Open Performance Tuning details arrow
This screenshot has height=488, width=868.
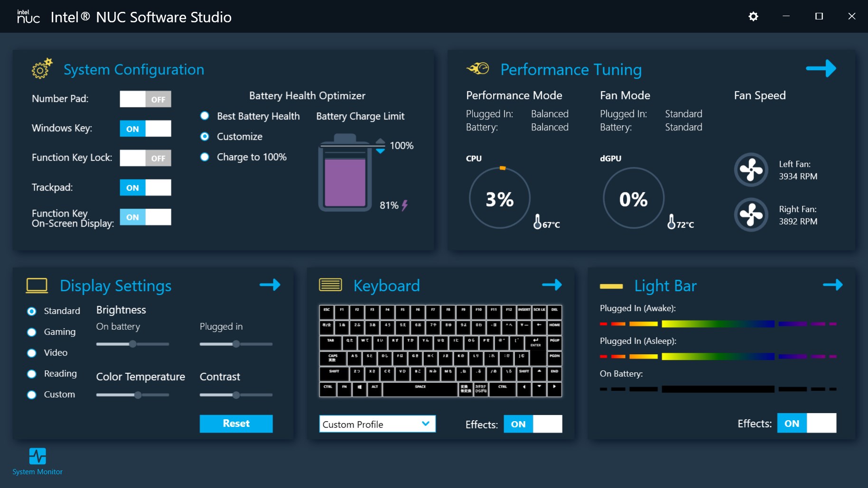(821, 68)
